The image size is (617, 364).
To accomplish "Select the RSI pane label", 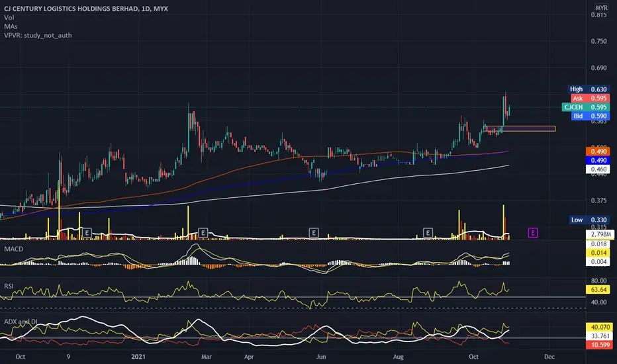I will (x=9, y=286).
